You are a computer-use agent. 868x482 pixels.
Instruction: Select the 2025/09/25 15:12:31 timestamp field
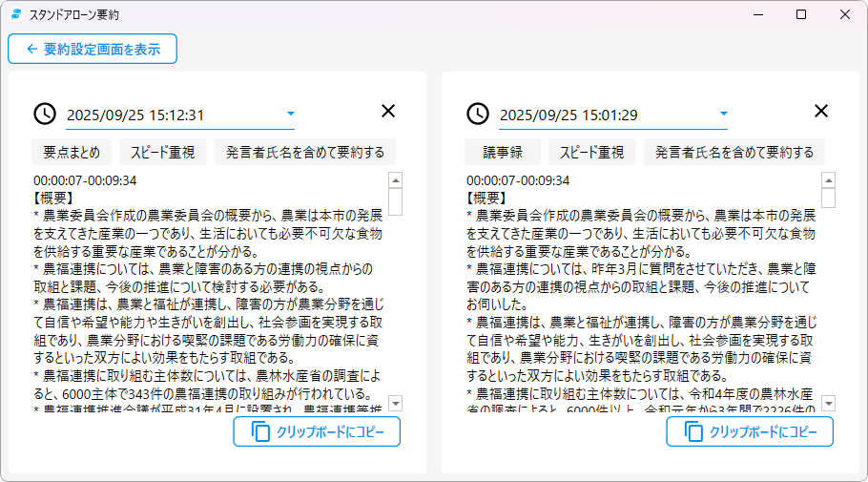180,115
